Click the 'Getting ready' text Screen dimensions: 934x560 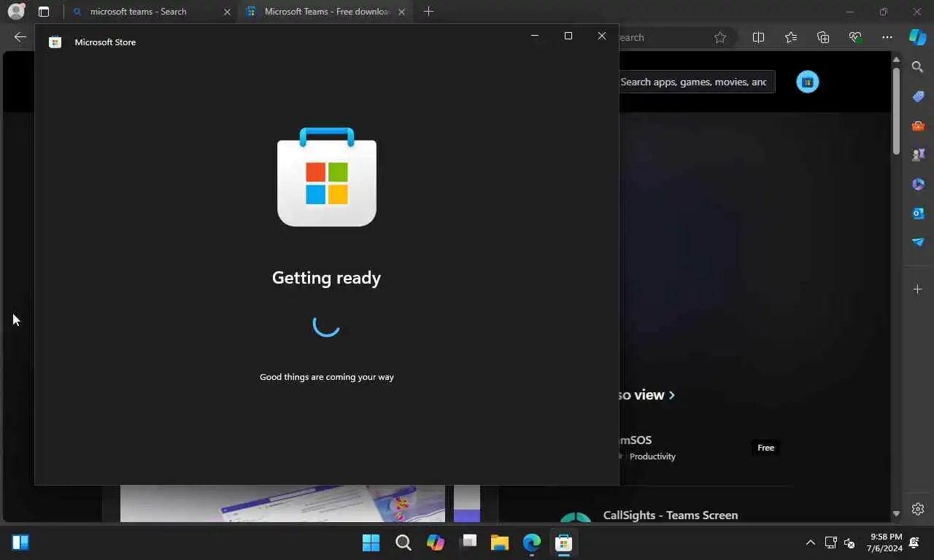tap(326, 278)
